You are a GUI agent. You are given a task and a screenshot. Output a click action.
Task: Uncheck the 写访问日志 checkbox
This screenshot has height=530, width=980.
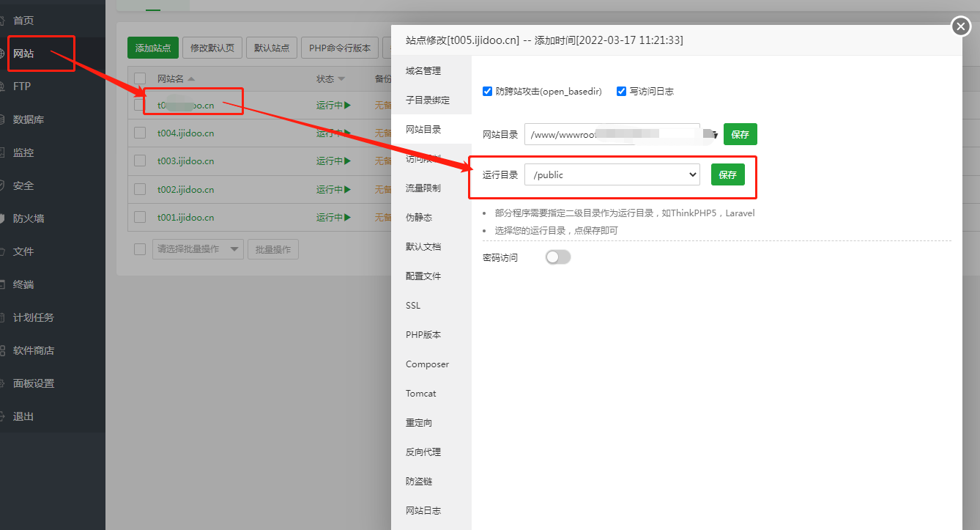coord(621,92)
